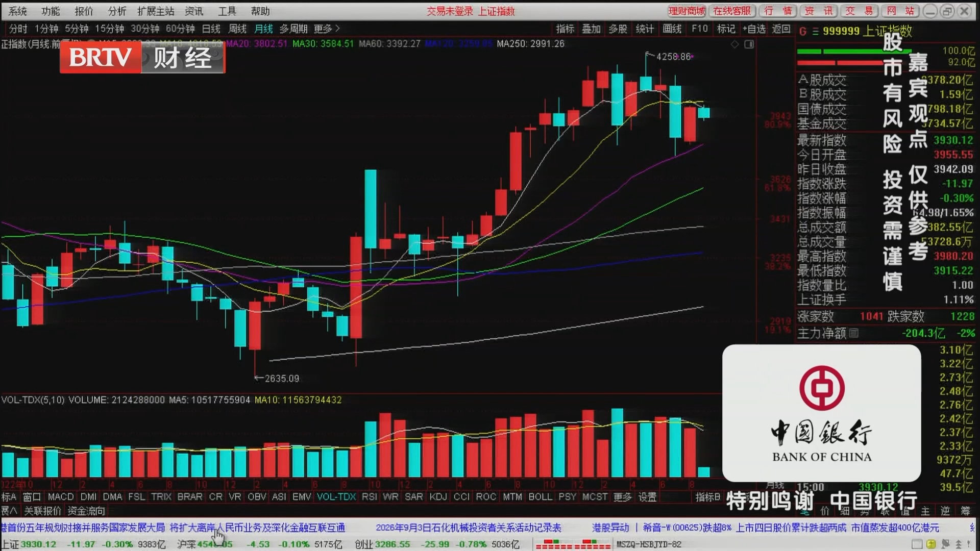Click the 理财商城 button
This screenshot has width=980, height=551.
point(687,11)
